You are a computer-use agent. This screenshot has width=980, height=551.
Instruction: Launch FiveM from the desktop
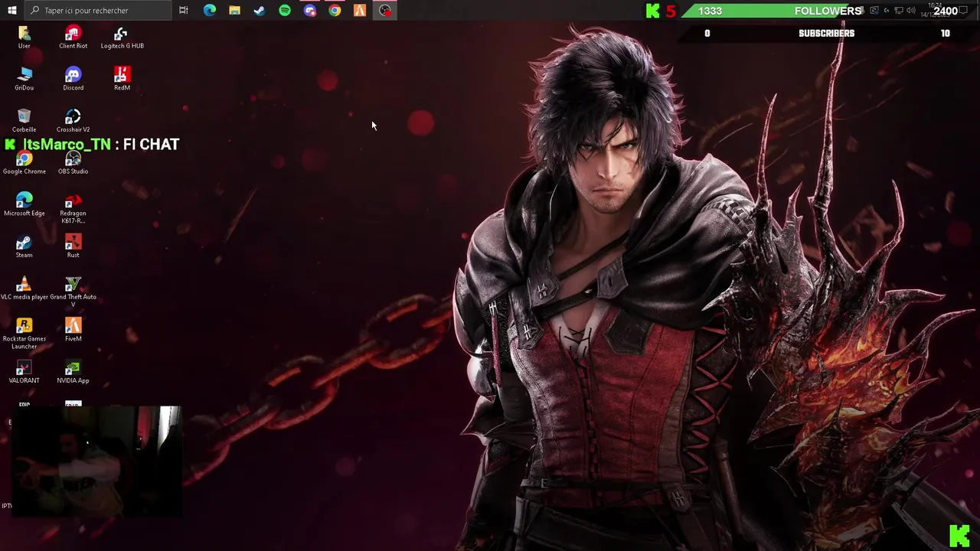coord(73,330)
